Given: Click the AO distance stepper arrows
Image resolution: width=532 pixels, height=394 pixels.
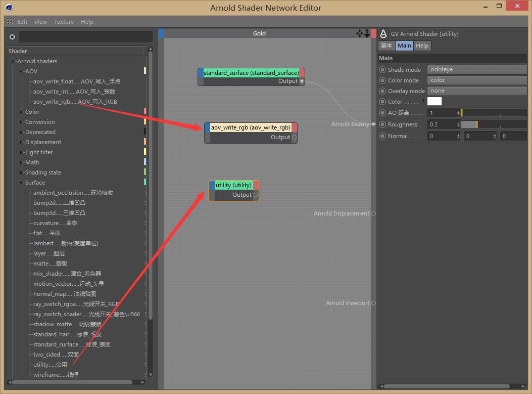Looking at the screenshot, I should click(x=458, y=113).
